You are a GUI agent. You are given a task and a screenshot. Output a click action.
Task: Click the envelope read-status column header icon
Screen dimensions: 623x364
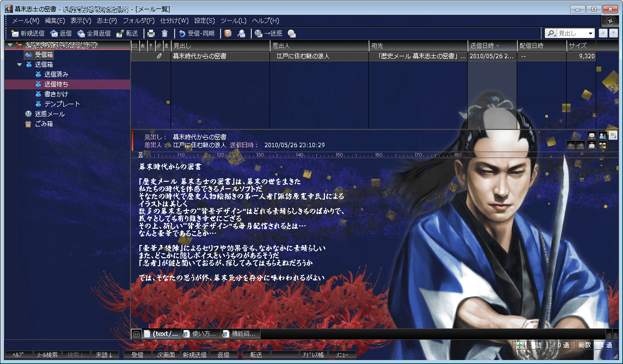pyautogui.click(x=134, y=45)
